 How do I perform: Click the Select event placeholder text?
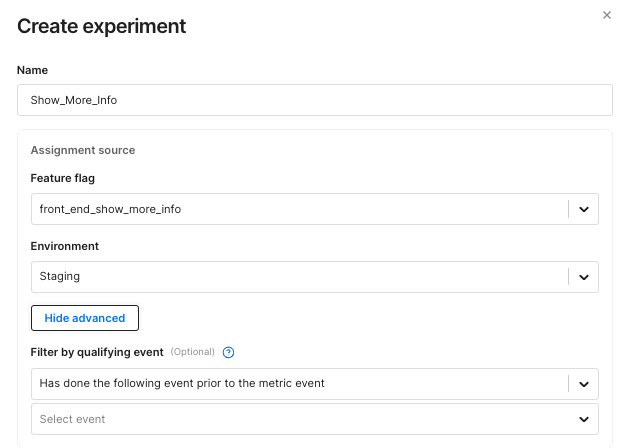pos(72,419)
